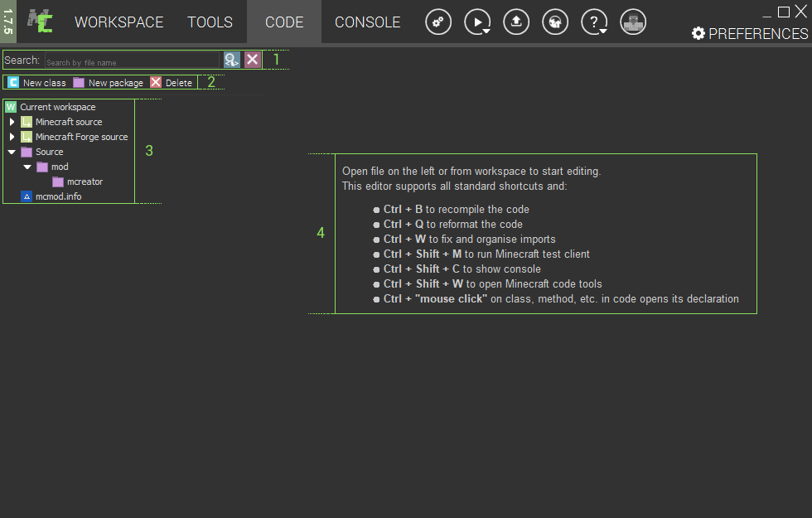Click the export upload icon
Screen dimensions: 812x518
516,22
